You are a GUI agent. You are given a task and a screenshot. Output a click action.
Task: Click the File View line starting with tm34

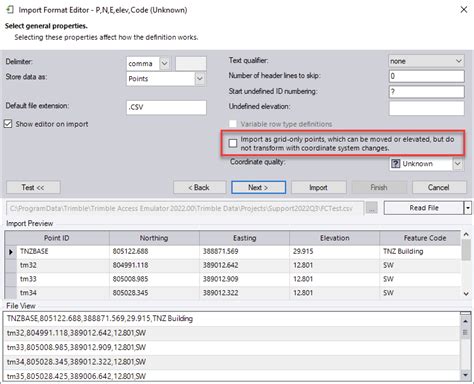click(232, 362)
